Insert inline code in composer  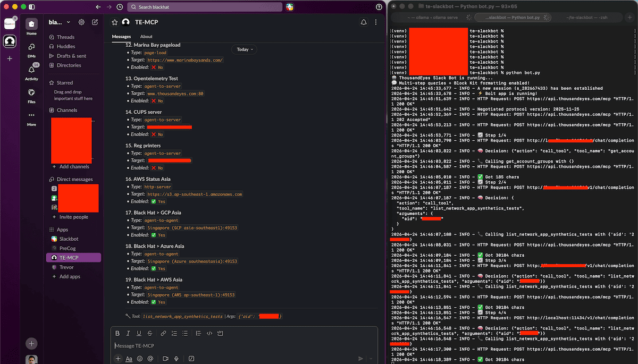(x=209, y=333)
